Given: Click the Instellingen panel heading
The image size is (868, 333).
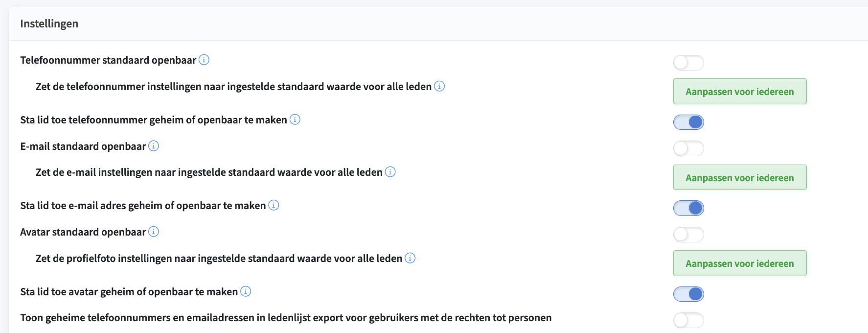Looking at the screenshot, I should (49, 24).
